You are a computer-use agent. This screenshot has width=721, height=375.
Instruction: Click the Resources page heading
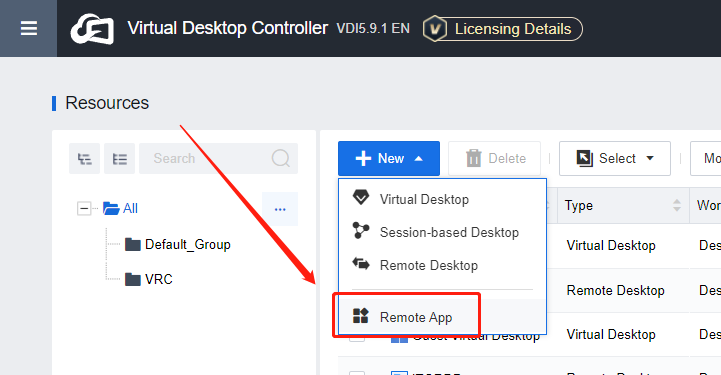tap(107, 103)
